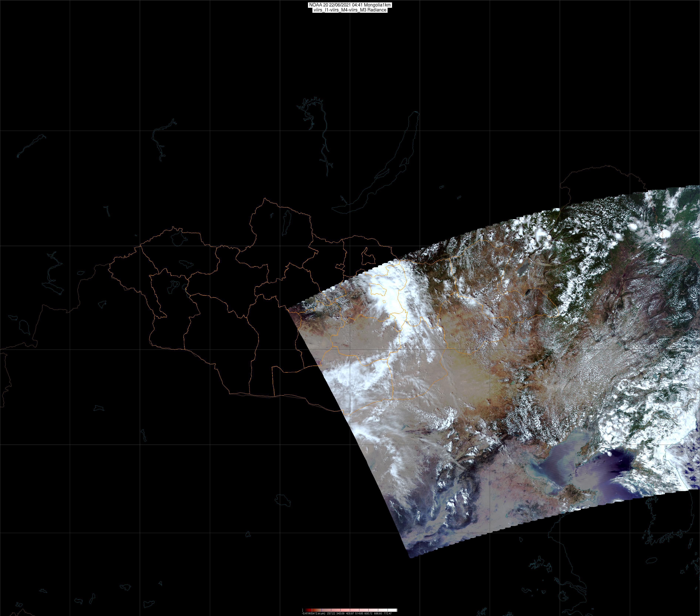Image resolution: width=700 pixels, height=616 pixels.
Task: Click the 600.72 color bar label
Action: click(x=369, y=614)
